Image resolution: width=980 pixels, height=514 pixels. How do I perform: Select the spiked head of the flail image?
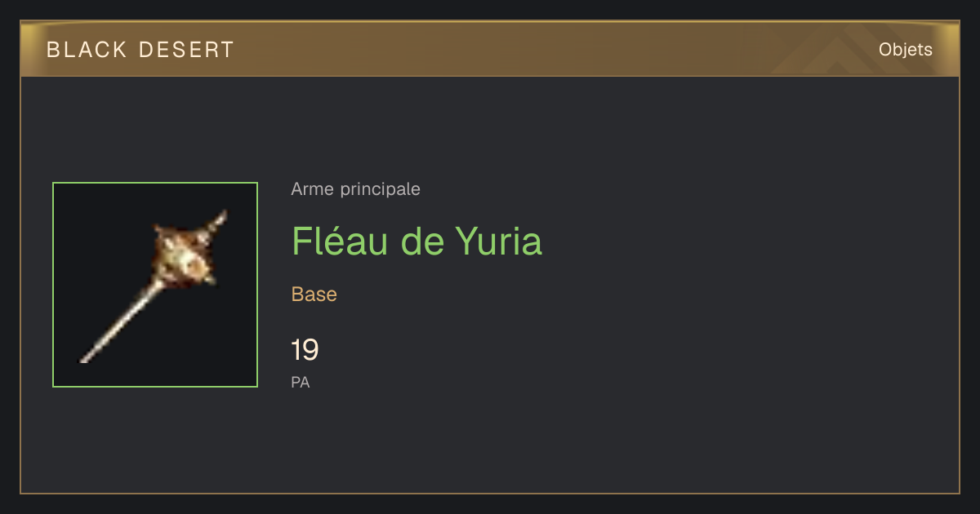[188, 255]
